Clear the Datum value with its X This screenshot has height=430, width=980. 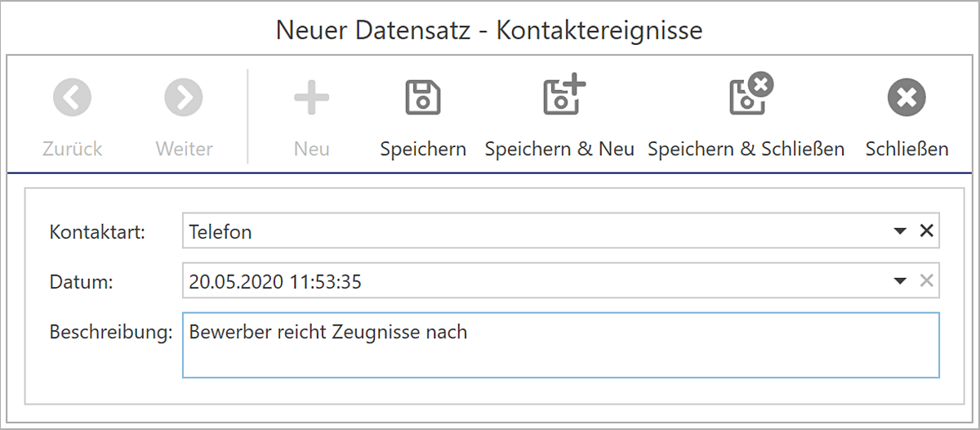point(926,281)
